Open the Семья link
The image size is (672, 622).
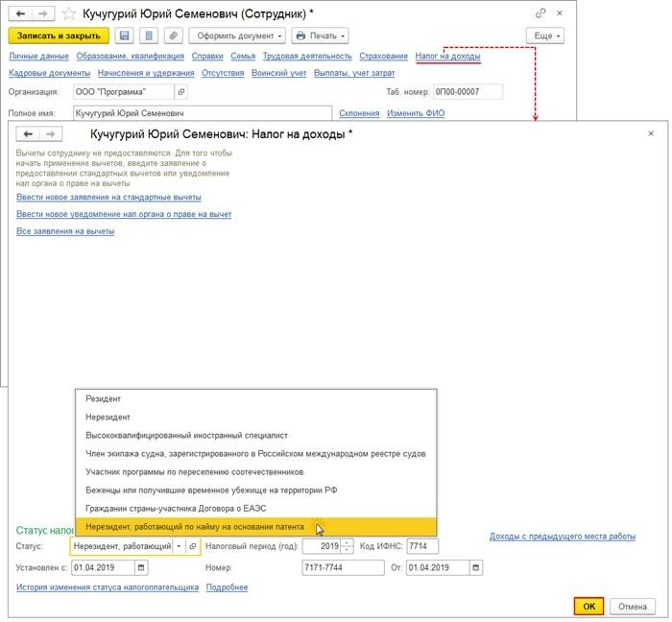[243, 56]
